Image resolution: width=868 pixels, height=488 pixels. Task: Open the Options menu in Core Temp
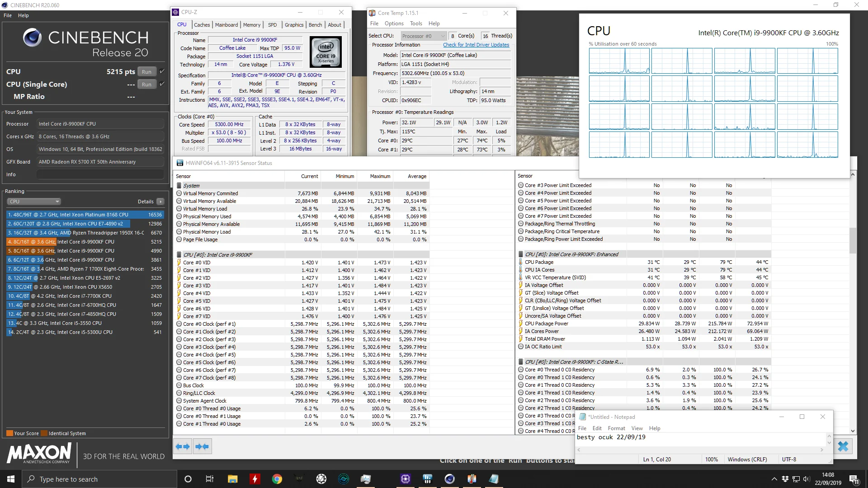point(394,23)
